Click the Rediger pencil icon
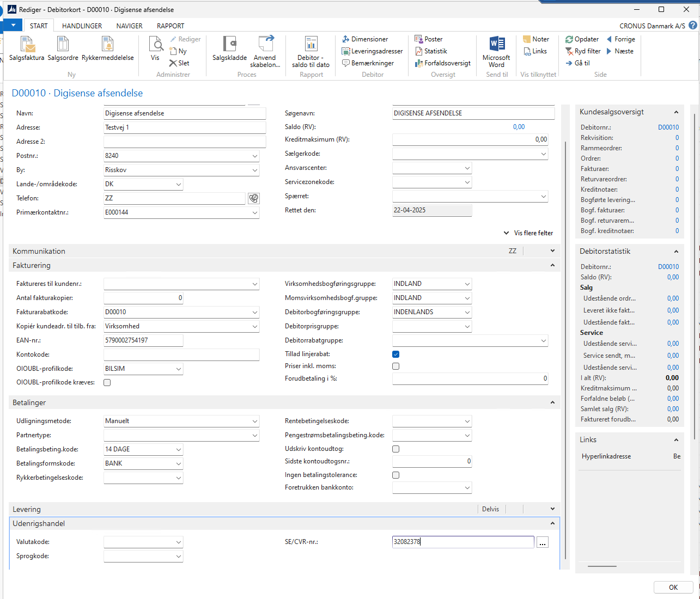 click(173, 39)
